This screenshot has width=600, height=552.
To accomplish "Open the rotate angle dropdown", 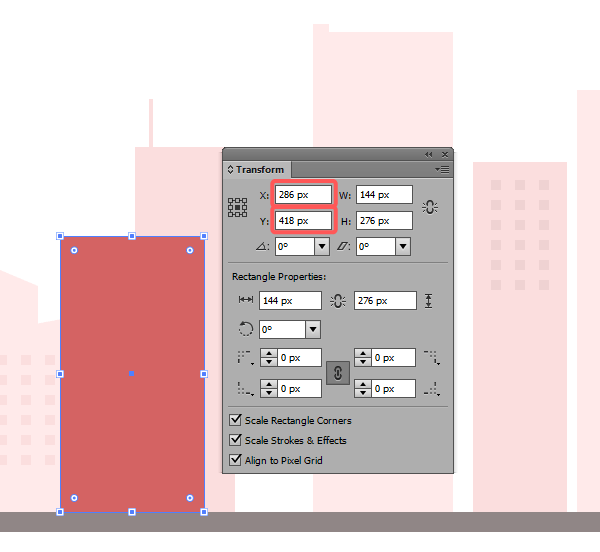I will (x=322, y=246).
